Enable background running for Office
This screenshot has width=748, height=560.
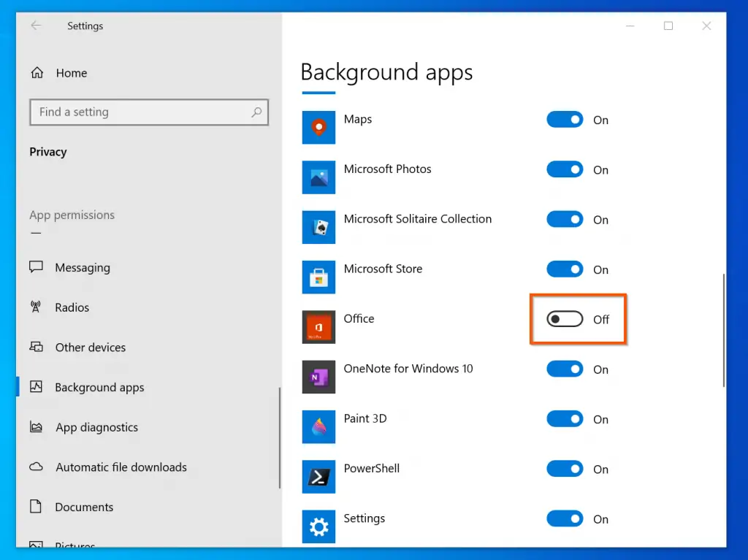click(565, 319)
